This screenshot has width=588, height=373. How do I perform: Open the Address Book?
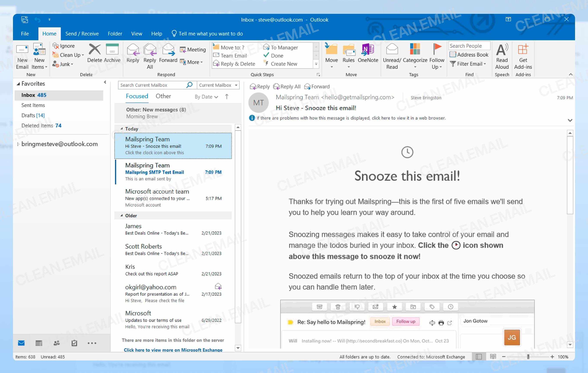coord(469,55)
